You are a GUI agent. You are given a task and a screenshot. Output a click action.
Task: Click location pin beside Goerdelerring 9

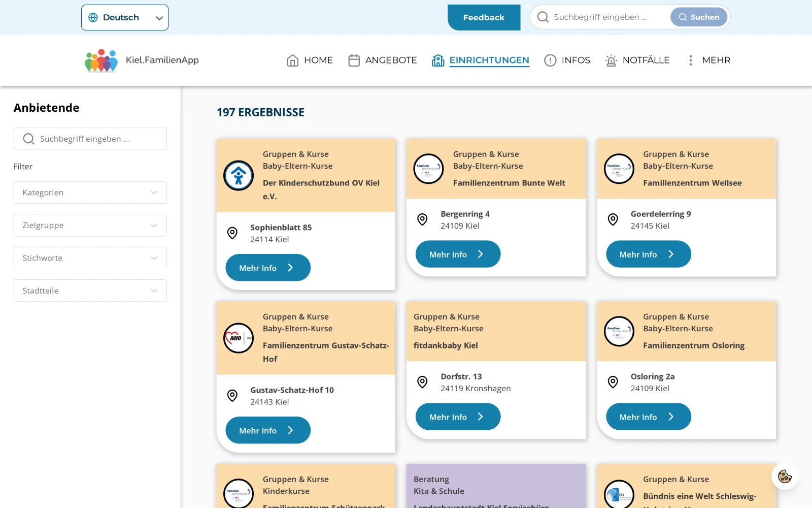pyautogui.click(x=613, y=219)
